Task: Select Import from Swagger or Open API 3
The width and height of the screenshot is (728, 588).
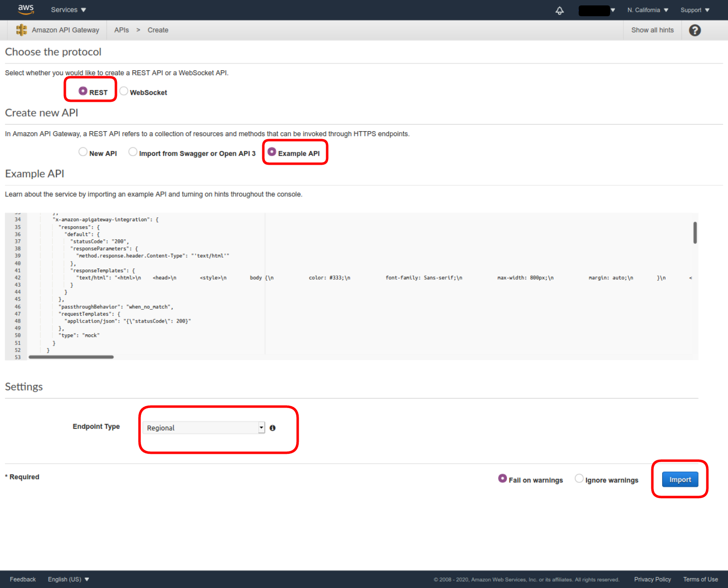Action: click(133, 152)
